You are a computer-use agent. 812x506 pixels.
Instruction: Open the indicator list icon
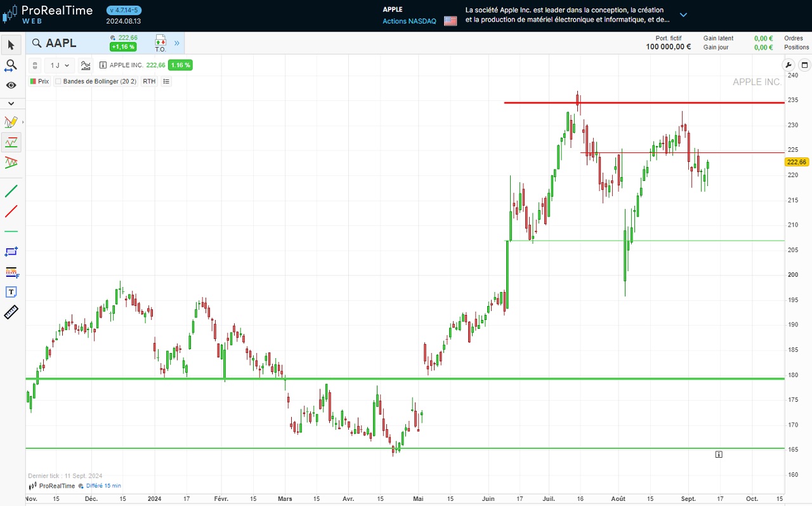point(166,81)
